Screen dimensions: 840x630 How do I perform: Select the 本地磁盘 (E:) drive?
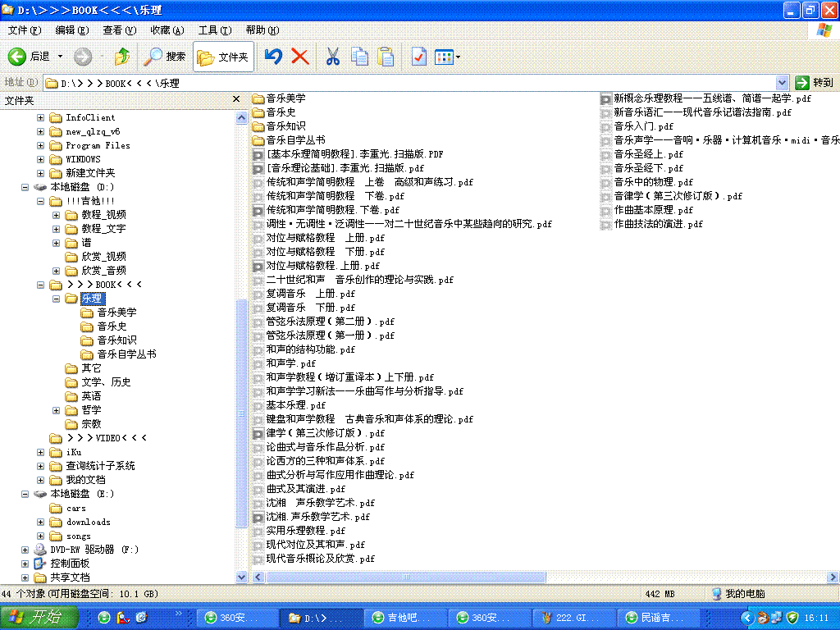click(x=82, y=494)
